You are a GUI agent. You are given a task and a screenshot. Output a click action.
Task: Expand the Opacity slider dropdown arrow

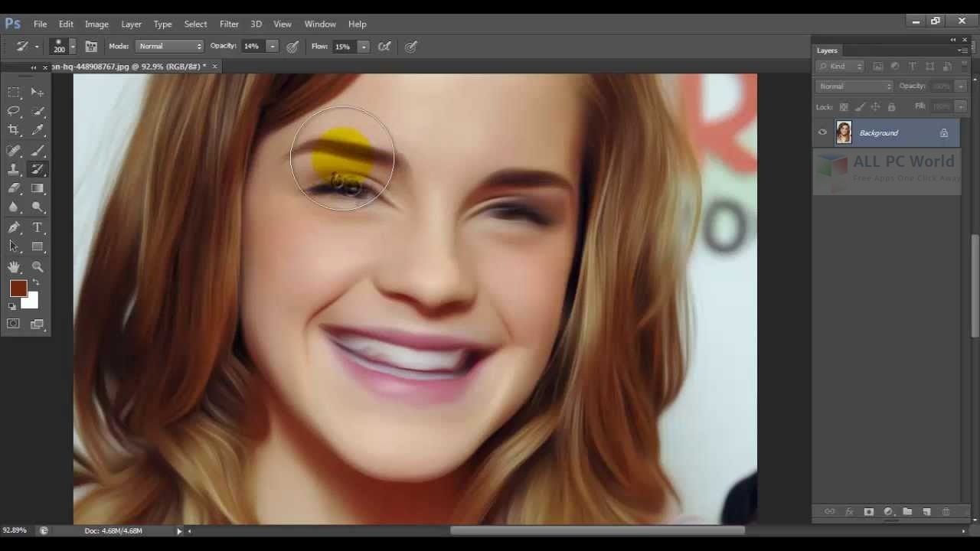point(272,47)
